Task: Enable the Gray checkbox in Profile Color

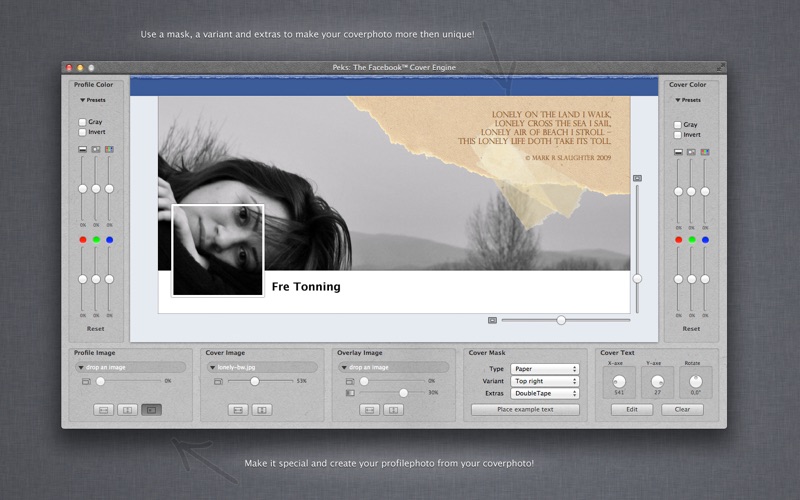Action: click(x=83, y=122)
